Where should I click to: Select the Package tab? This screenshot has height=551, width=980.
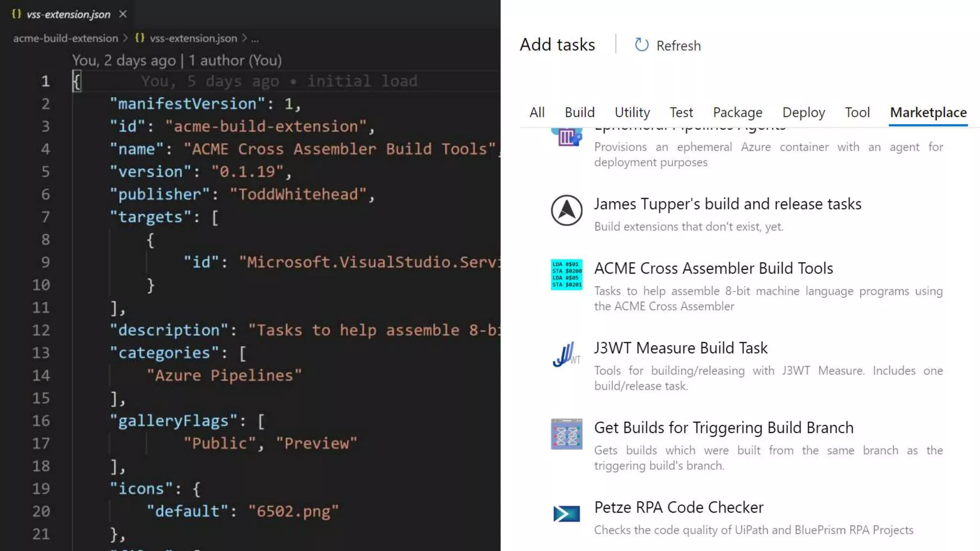click(x=737, y=112)
